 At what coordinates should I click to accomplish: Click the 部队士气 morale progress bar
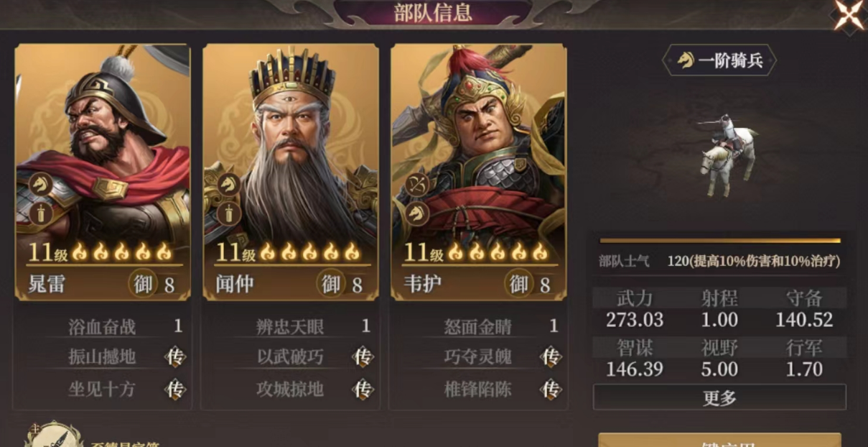(720, 241)
